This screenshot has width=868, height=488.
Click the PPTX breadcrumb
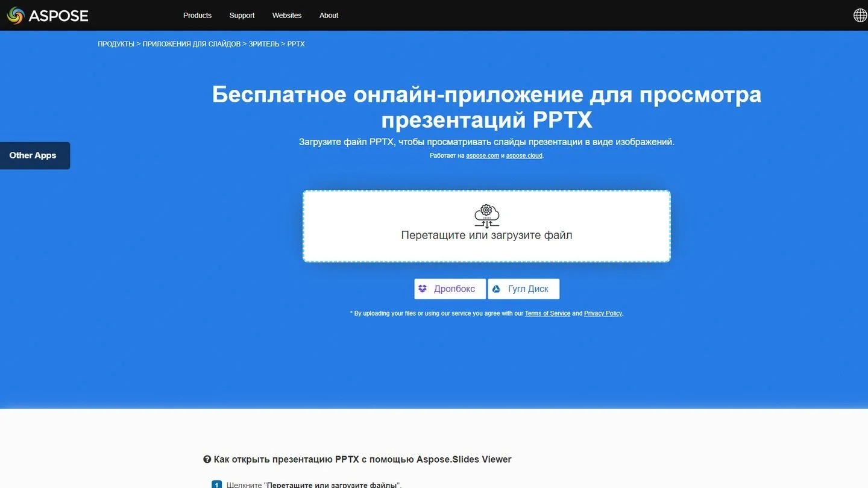[x=296, y=44]
